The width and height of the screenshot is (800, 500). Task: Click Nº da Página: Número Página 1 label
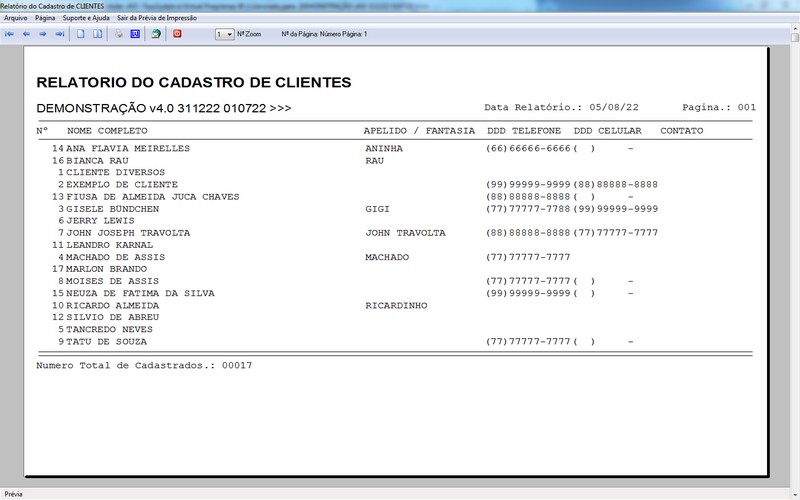point(324,34)
